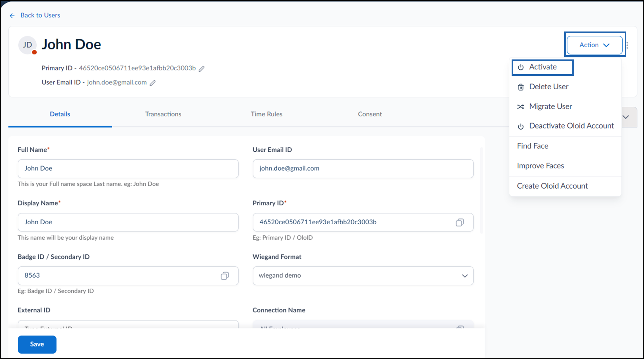Click the header email john.doe@gmail.com
Image resolution: width=644 pixels, height=359 pixels.
(x=117, y=83)
